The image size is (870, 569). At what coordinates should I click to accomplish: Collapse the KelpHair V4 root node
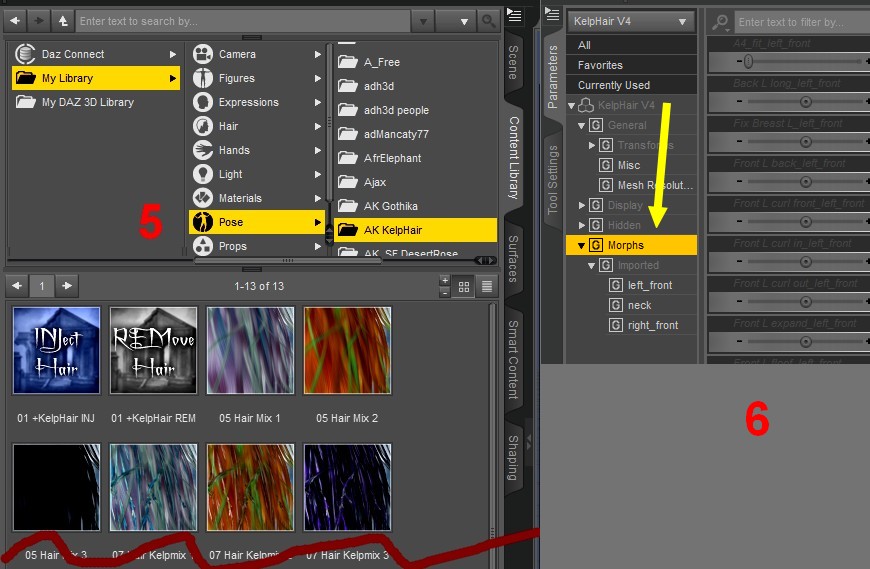pos(571,105)
